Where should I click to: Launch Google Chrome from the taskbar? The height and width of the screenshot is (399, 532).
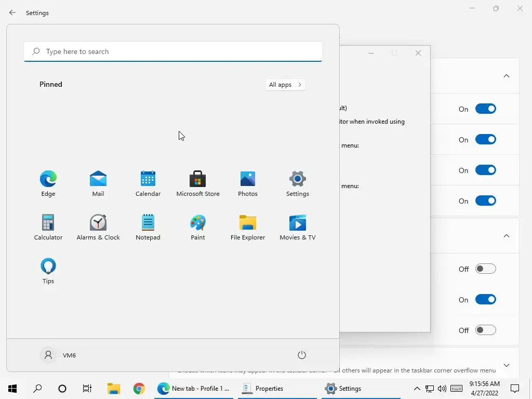point(139,389)
